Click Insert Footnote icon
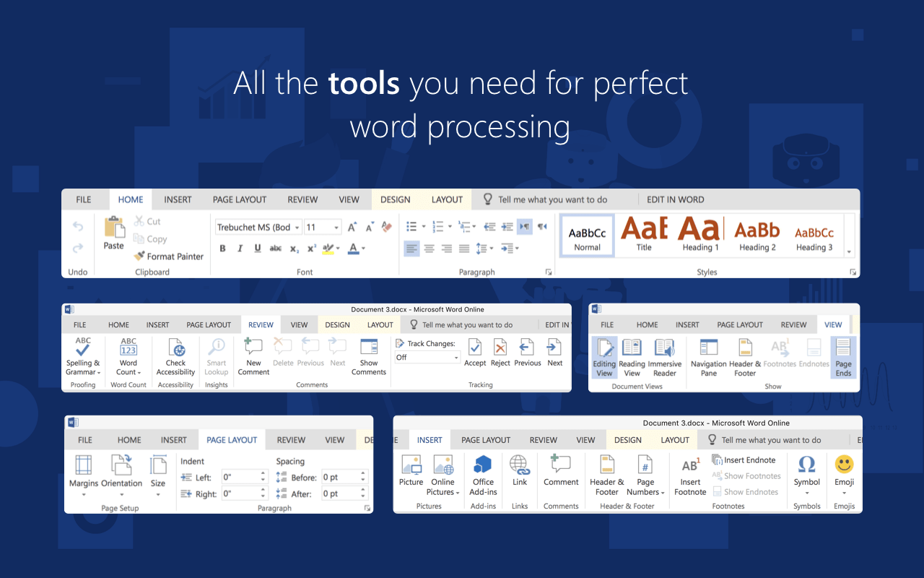 coord(690,466)
